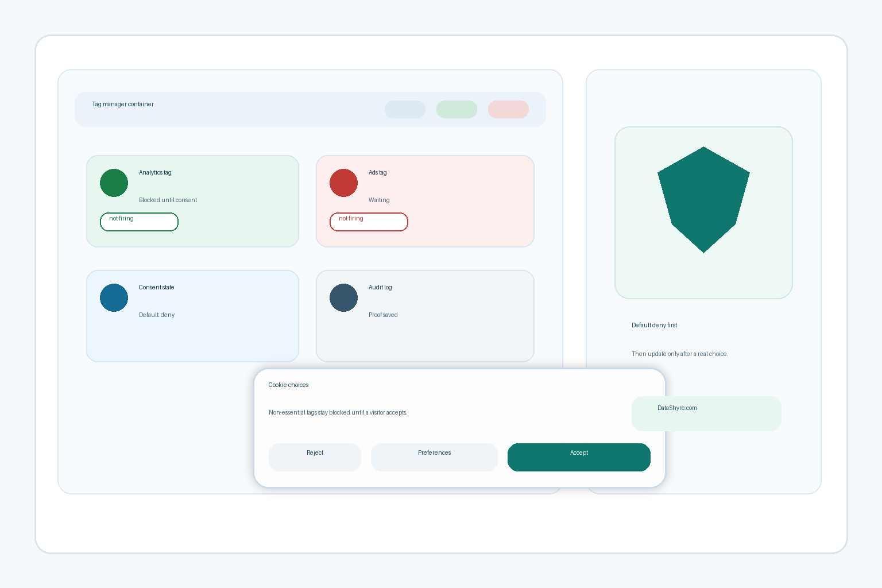Select the 'Analytics tag' title
Screen dimensions: 882x588
pos(155,173)
